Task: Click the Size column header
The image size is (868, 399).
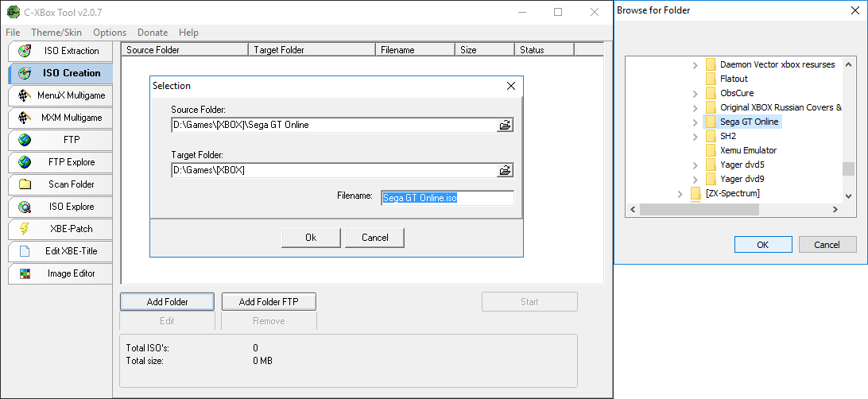Action: click(485, 50)
